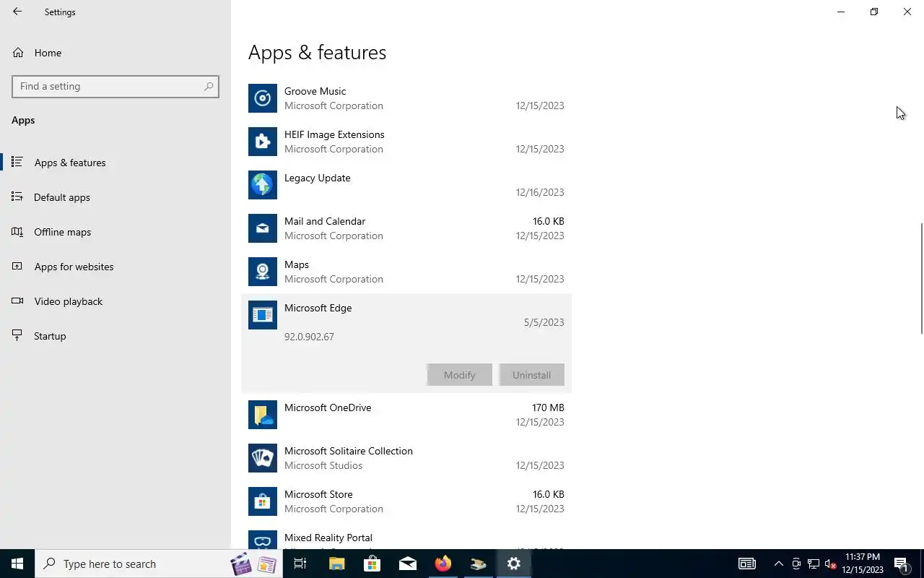Open Firefox from taskbar
Viewport: 924px width, 578px height.
(x=443, y=564)
